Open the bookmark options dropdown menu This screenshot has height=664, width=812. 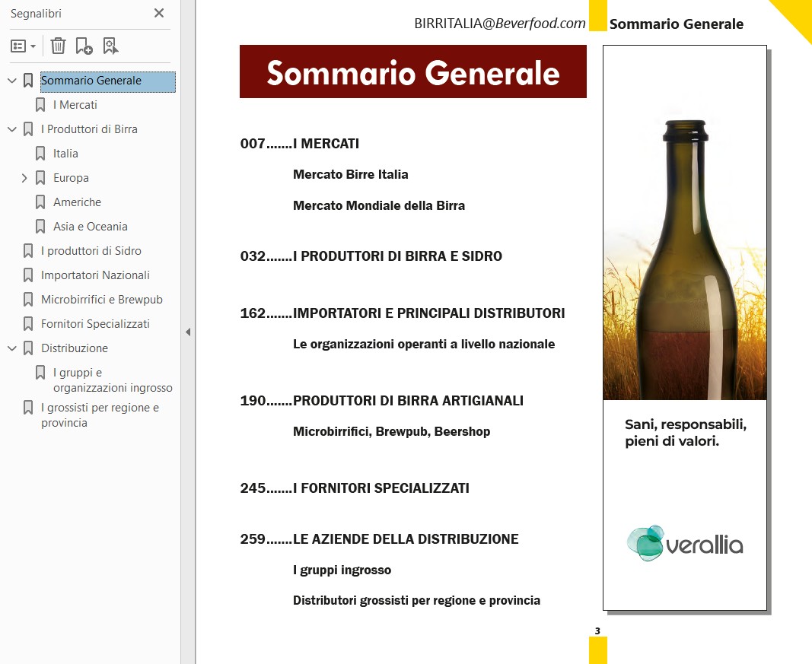click(24, 46)
